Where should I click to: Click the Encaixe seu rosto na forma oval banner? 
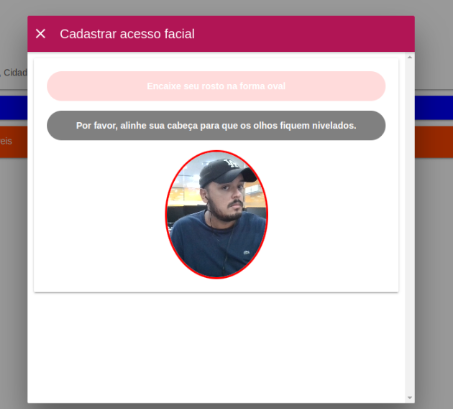tap(216, 86)
